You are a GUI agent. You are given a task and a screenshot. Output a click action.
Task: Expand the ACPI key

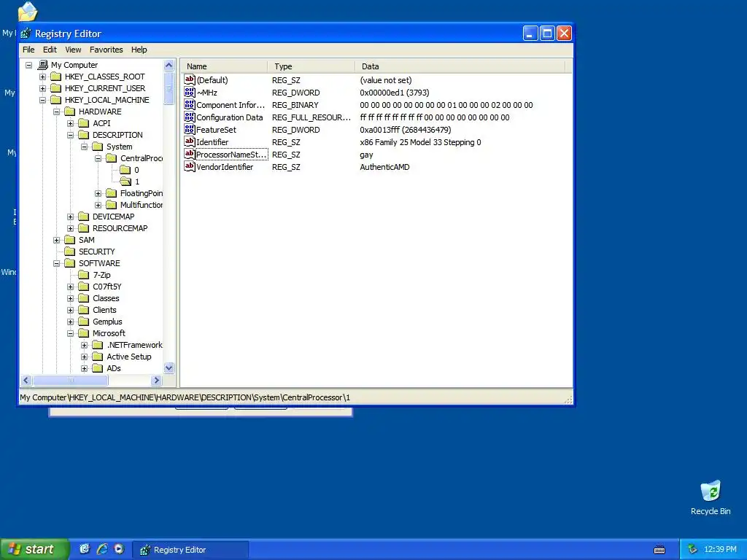tap(71, 123)
